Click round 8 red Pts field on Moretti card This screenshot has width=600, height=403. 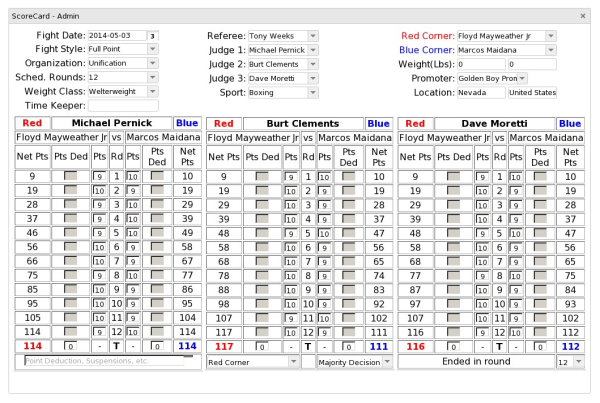tap(482, 276)
